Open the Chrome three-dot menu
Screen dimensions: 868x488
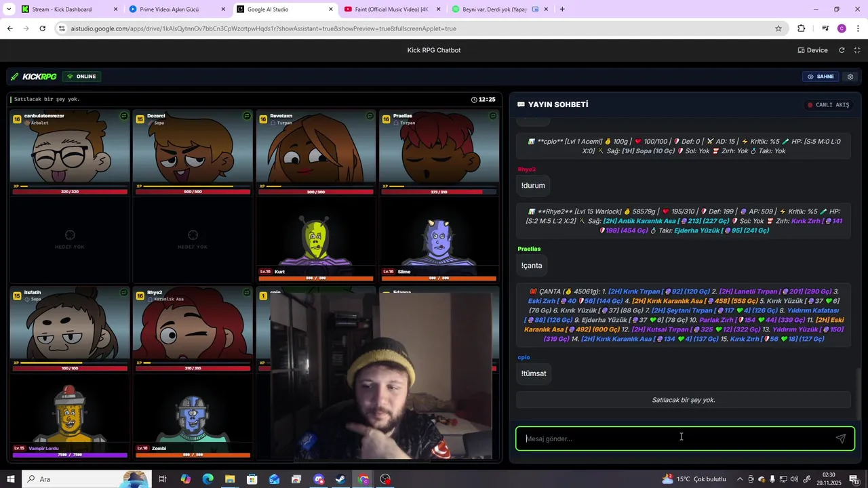pyautogui.click(x=859, y=28)
